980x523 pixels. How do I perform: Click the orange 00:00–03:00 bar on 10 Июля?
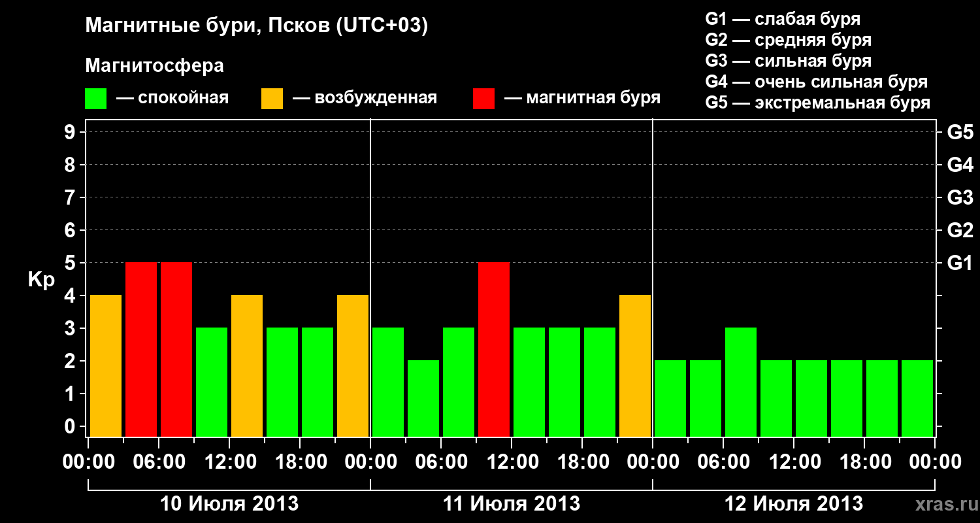[x=106, y=365]
